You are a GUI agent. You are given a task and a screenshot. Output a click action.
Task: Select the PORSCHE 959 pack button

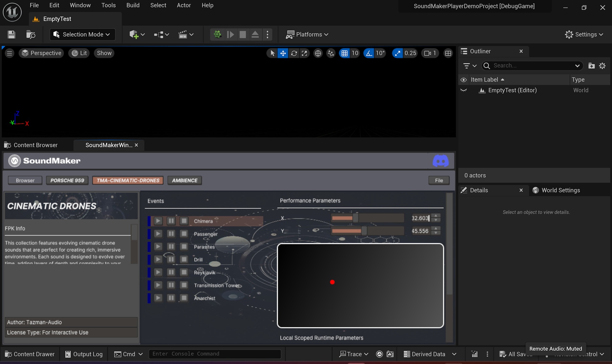(67, 180)
